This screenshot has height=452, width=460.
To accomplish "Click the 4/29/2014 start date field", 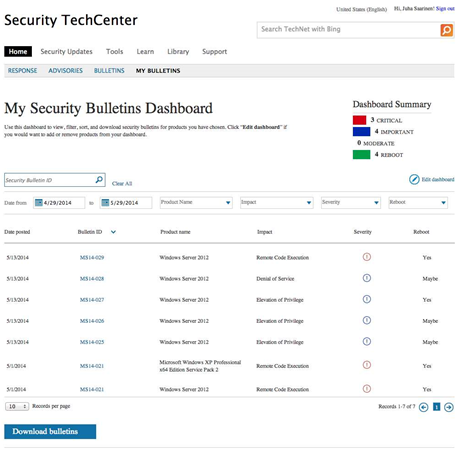I will coord(59,202).
